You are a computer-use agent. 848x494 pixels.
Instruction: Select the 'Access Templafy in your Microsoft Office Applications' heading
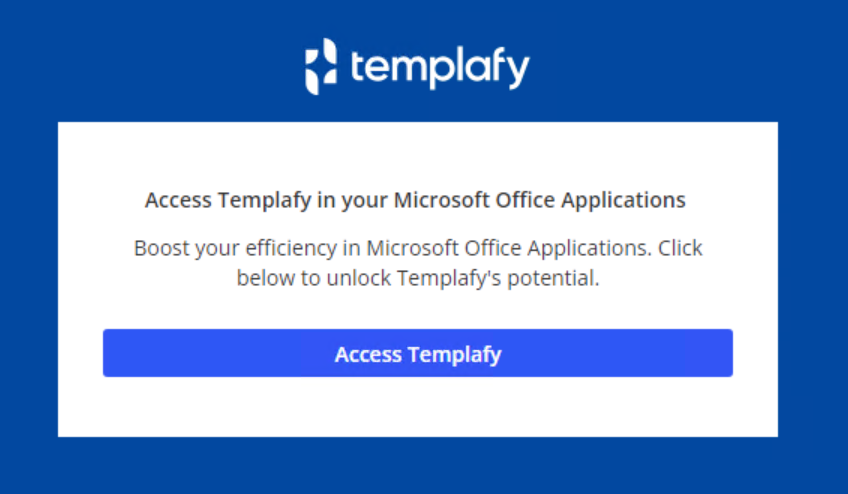coord(415,199)
